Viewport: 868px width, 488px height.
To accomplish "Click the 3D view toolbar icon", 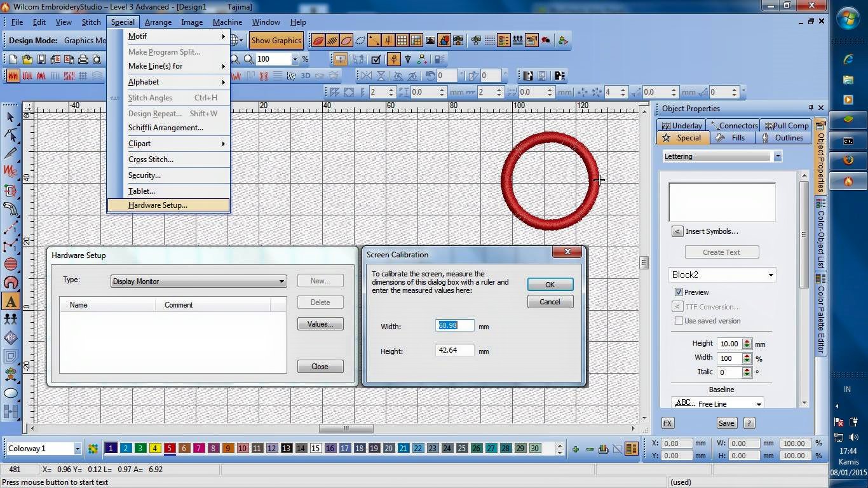I will (306, 75).
